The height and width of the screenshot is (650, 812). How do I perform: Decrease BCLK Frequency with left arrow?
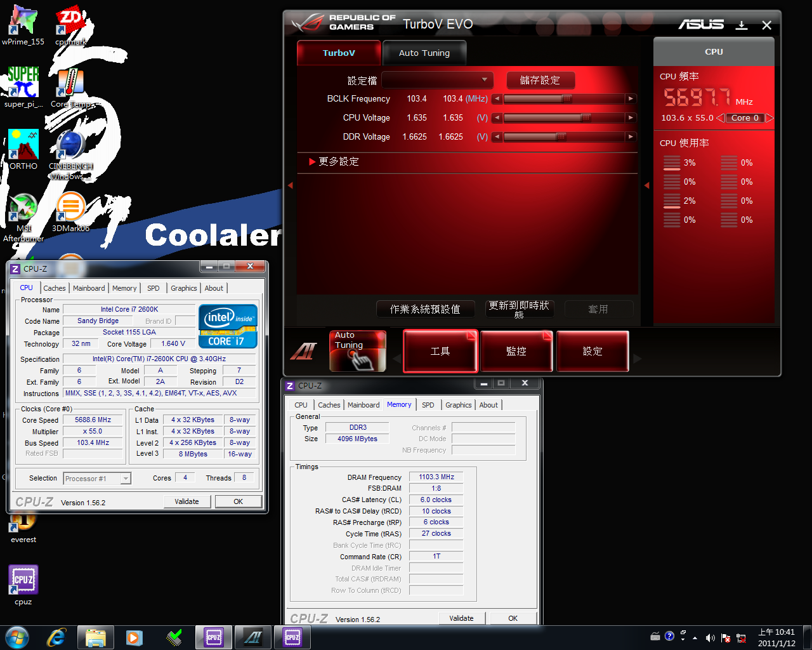[x=497, y=99]
